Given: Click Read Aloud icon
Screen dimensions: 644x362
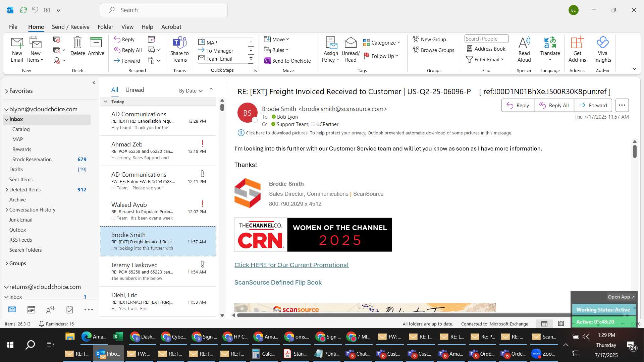Looking at the screenshot, I should (x=524, y=50).
